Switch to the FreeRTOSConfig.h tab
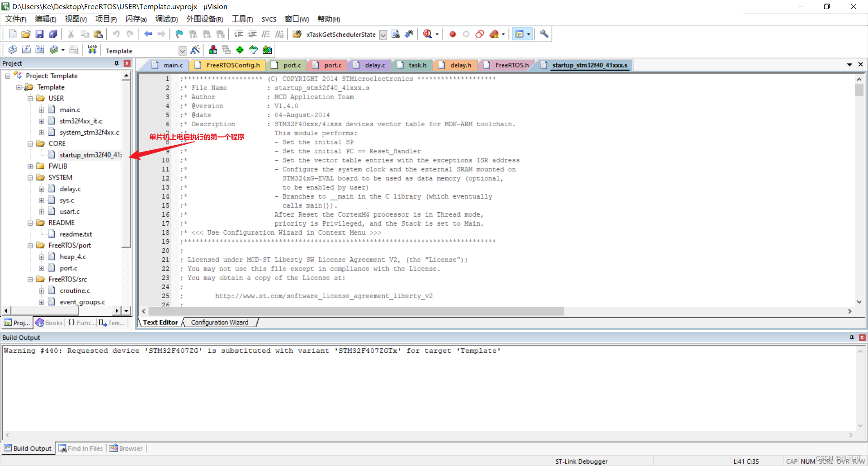 coord(232,65)
